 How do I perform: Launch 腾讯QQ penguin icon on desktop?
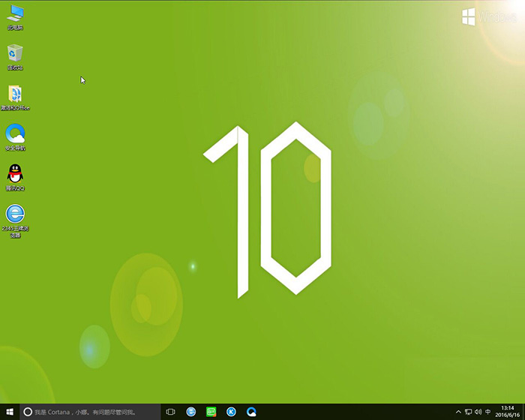click(15, 175)
